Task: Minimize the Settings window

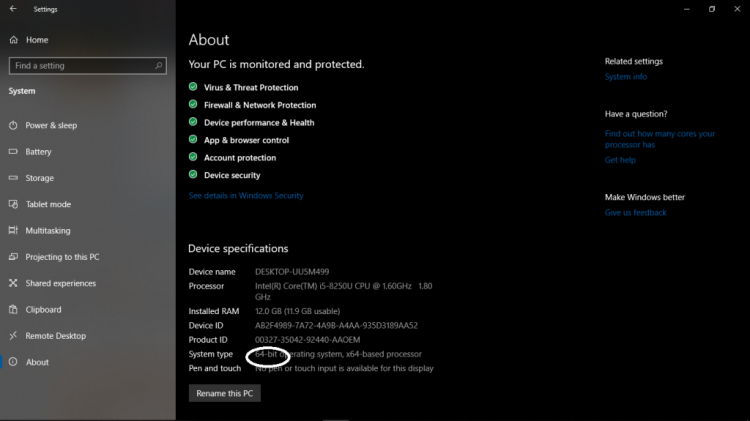Action: (687, 9)
